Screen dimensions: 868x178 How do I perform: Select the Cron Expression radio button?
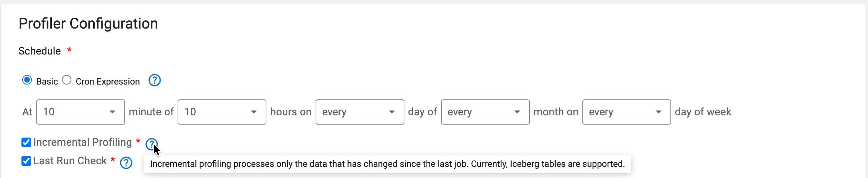pyautogui.click(x=67, y=80)
